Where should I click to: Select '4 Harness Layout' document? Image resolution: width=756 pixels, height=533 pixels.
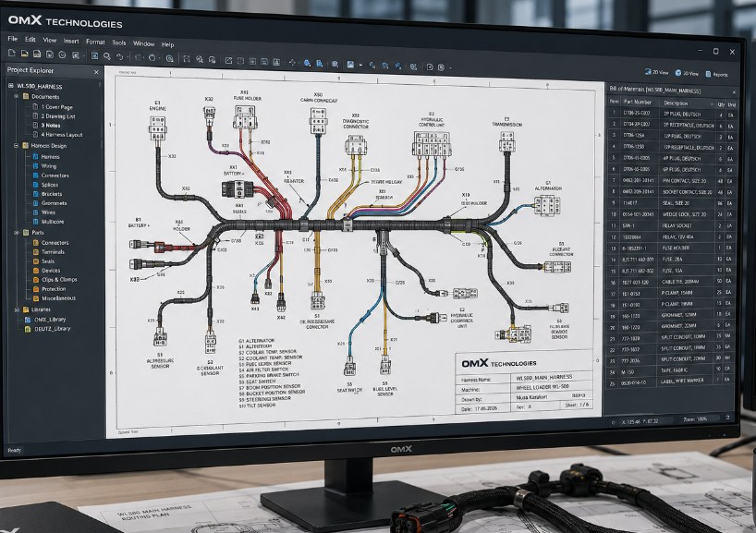tap(62, 135)
